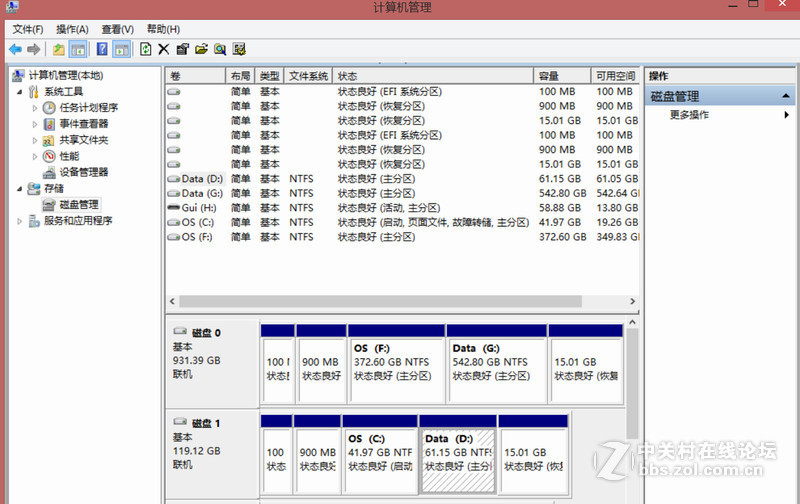Sort by the 可用空间 column header
Viewport: 800px width, 504px height.
click(615, 76)
